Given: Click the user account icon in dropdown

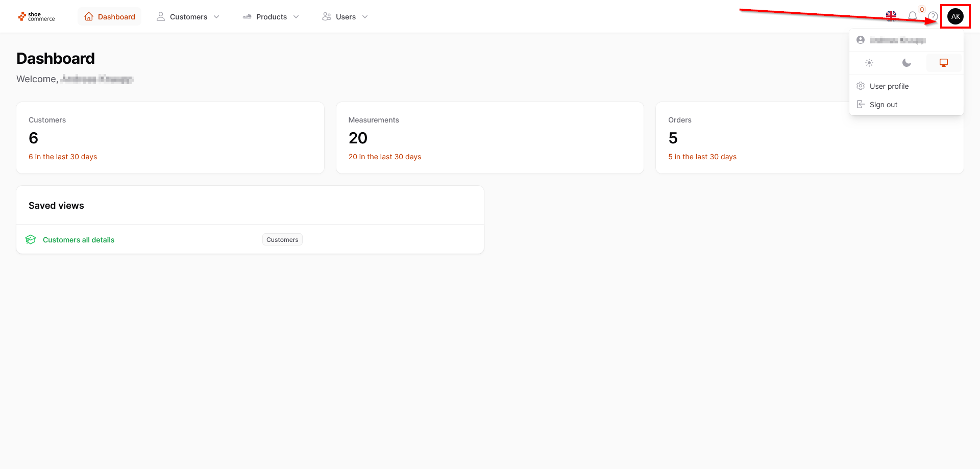Looking at the screenshot, I should click(861, 40).
